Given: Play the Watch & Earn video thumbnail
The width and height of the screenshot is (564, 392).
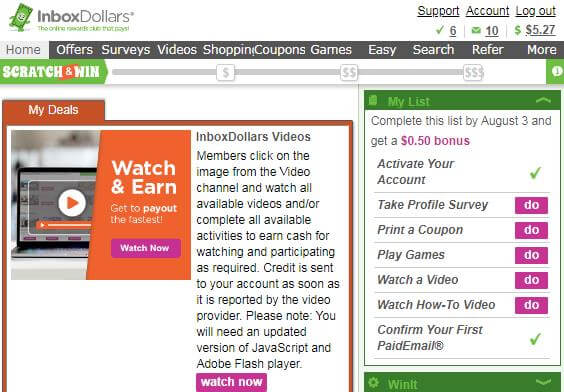Looking at the screenshot, I should (72, 203).
